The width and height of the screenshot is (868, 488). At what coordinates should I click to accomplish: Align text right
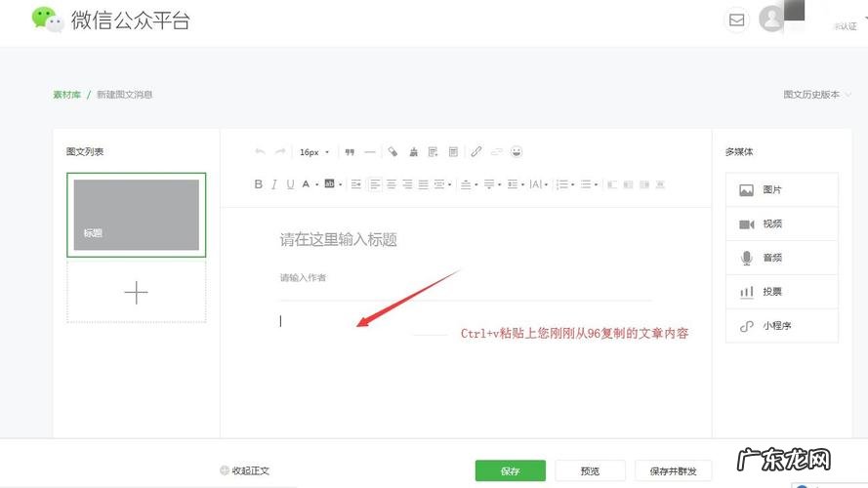tap(407, 184)
